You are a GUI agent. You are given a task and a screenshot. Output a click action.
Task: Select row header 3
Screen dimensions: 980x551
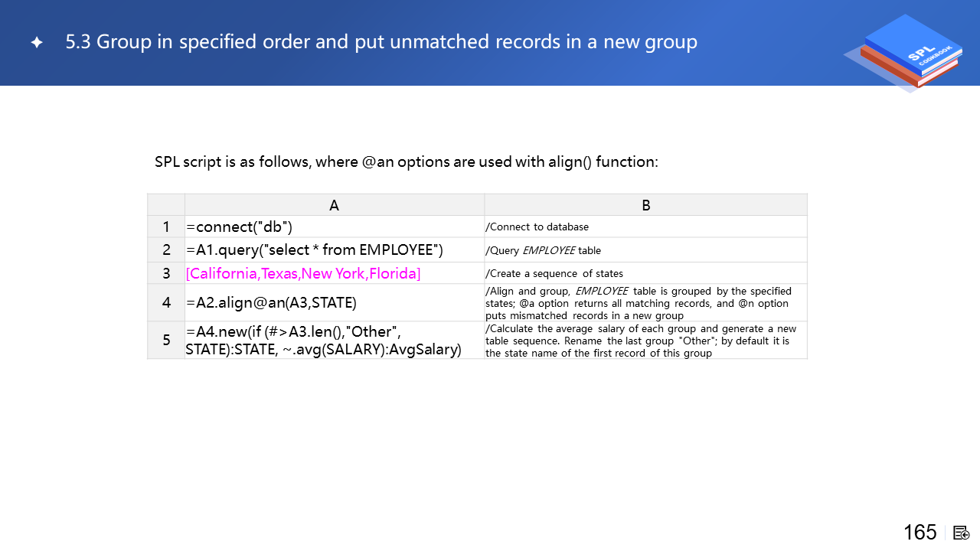(166, 273)
